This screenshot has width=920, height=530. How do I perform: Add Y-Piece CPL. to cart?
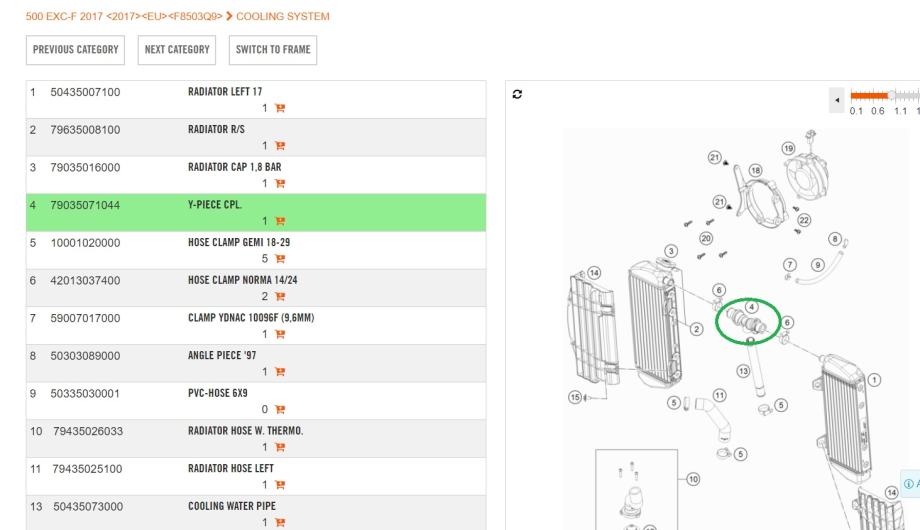[x=280, y=221]
